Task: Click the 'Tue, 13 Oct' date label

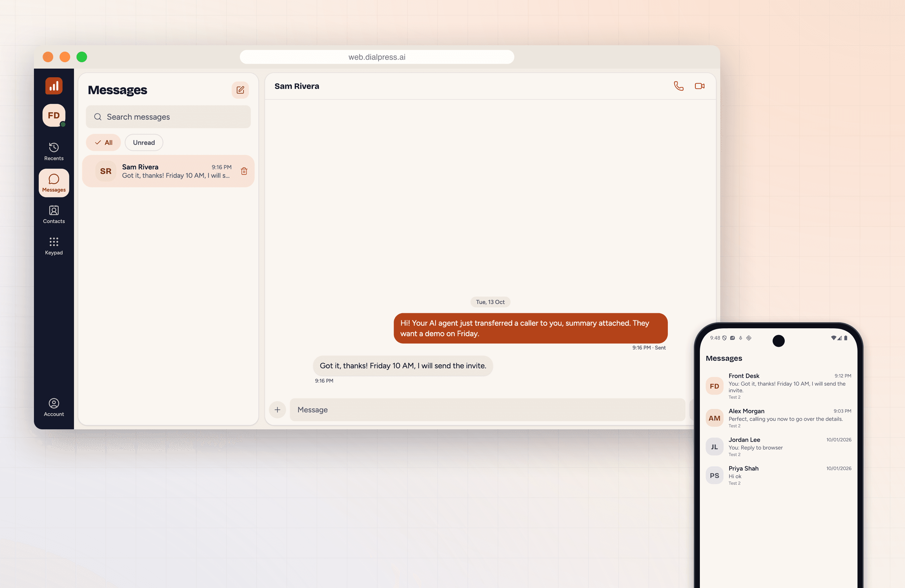Action: 490,302
